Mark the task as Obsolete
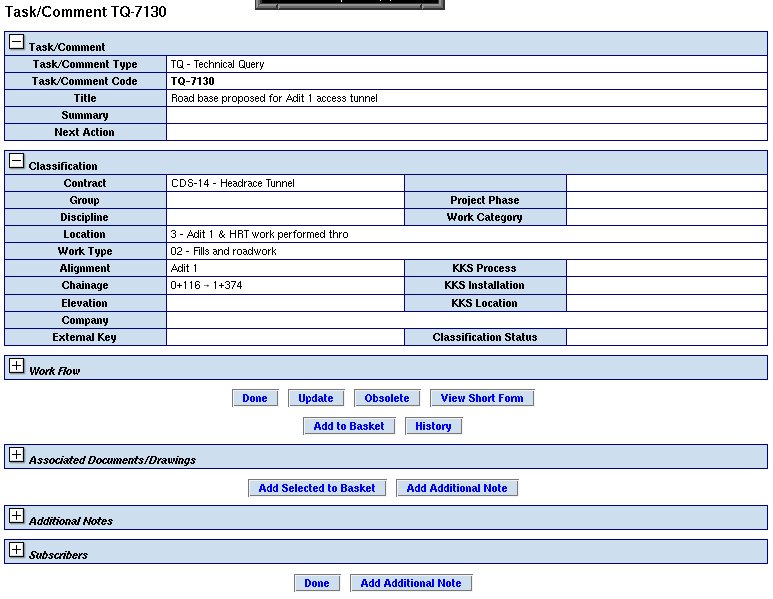Image resolution: width=773 pixels, height=599 pixels. 387,398
